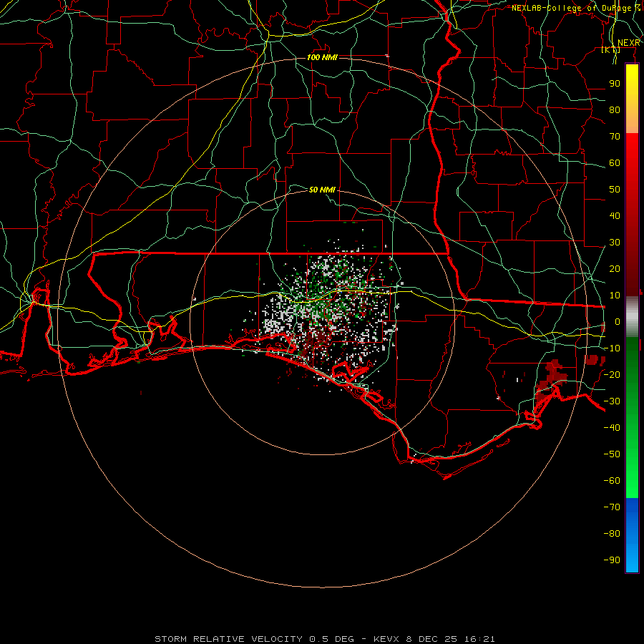The image size is (644, 644).
Task: Click the "8 DEC 25" date in the footer
Action: (432, 639)
